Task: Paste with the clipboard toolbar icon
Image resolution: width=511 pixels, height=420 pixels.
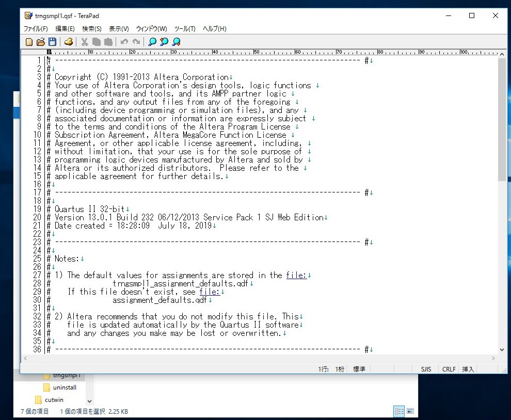Action: [108, 42]
